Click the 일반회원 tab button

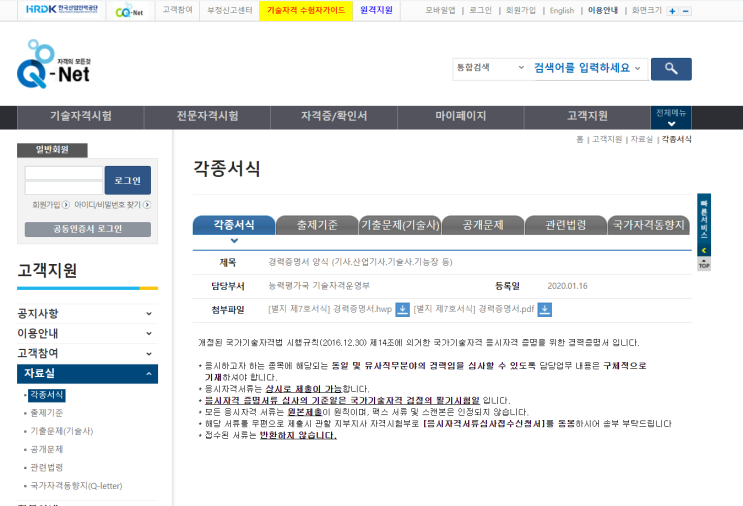(52, 150)
